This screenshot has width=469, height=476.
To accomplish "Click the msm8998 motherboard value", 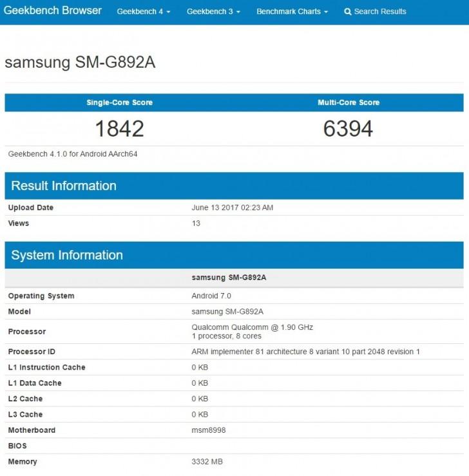I will click(209, 430).
